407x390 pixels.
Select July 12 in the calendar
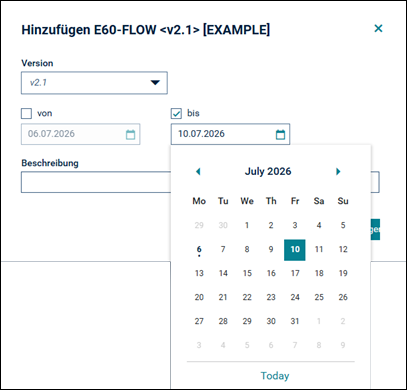[343, 249]
